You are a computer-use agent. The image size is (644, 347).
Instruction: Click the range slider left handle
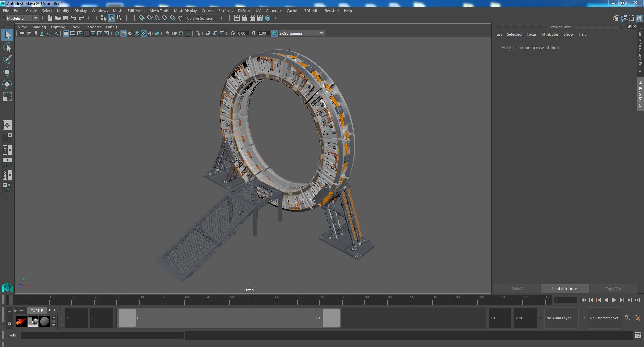(127, 318)
